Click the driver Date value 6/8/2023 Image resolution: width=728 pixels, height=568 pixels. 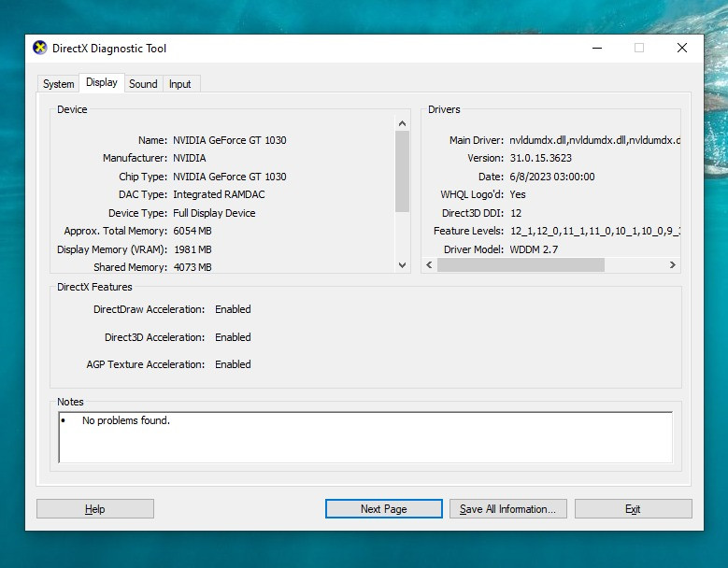click(552, 177)
